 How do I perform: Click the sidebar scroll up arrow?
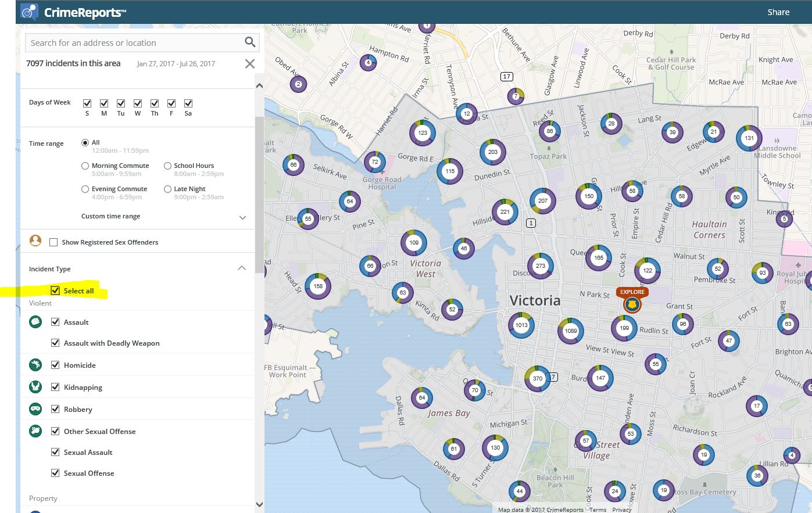[x=259, y=86]
